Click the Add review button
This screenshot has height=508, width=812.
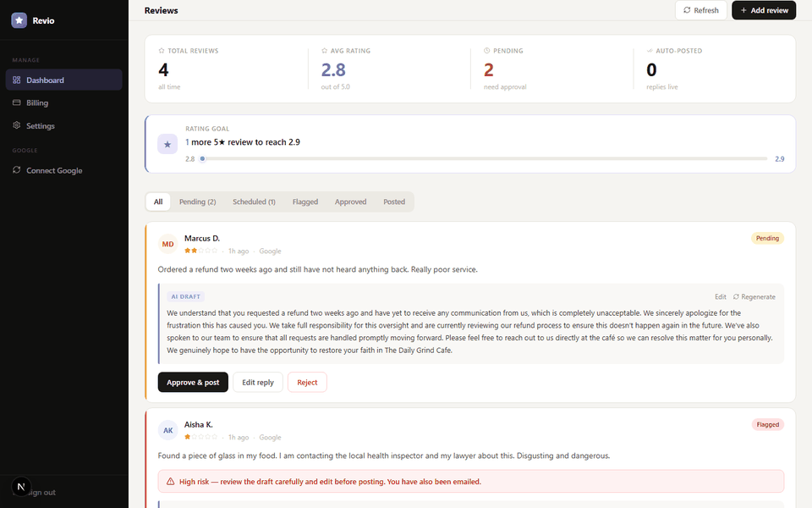pyautogui.click(x=764, y=10)
